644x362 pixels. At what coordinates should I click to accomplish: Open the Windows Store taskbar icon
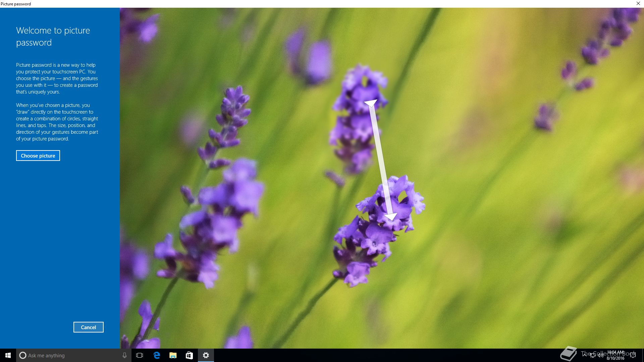189,355
